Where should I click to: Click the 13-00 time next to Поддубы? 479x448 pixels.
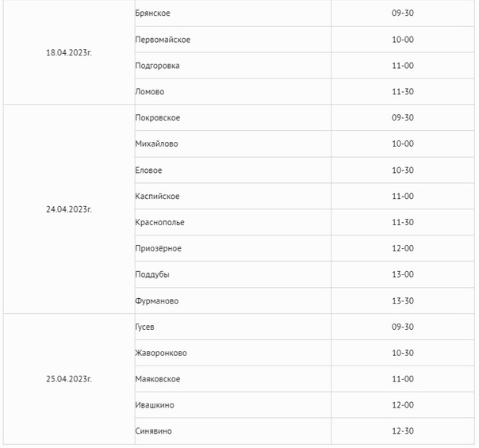[x=403, y=275]
